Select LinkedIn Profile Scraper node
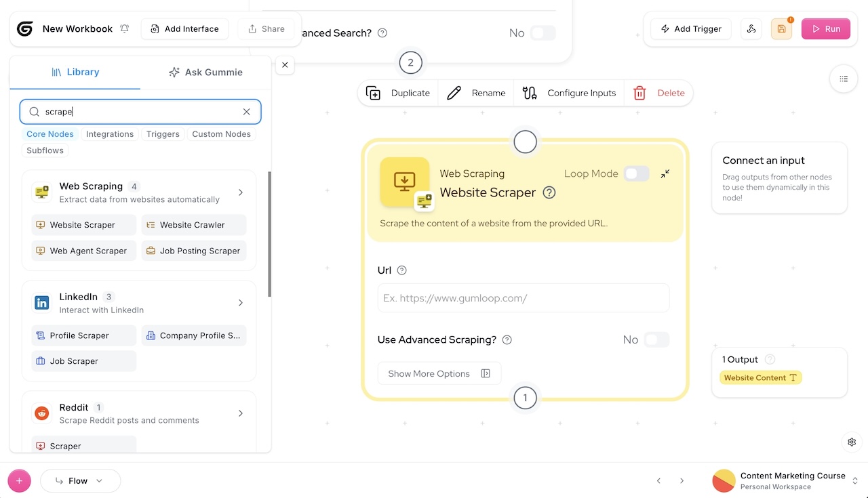Screen dimensions: 868x498 tap(84, 335)
